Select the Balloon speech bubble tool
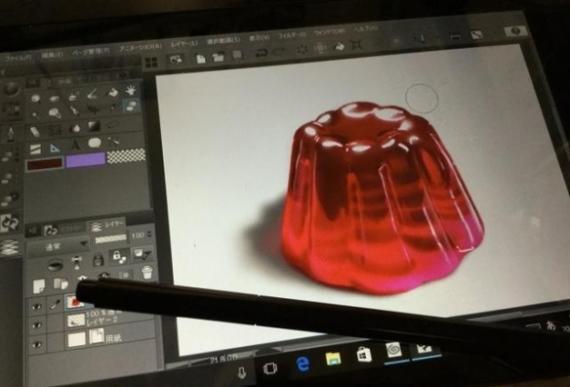 95,143
